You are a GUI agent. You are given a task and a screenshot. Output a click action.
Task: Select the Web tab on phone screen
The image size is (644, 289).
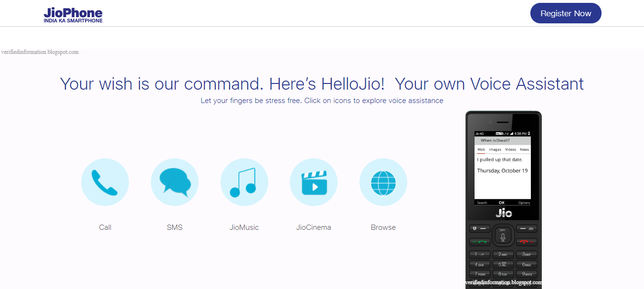tap(481, 150)
